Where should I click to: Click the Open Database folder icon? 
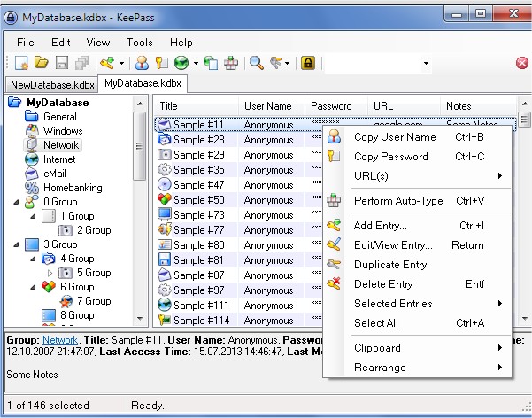point(42,63)
